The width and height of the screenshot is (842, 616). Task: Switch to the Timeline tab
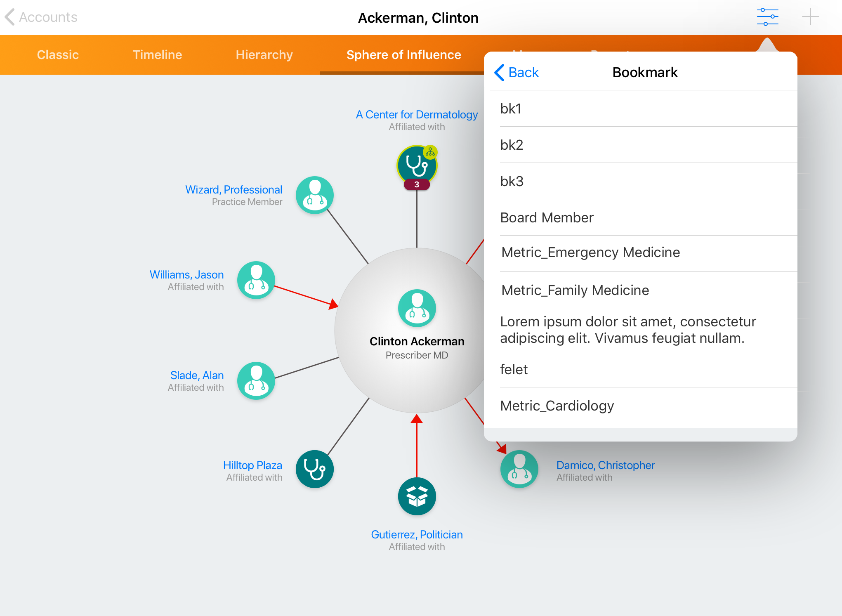pos(157,55)
